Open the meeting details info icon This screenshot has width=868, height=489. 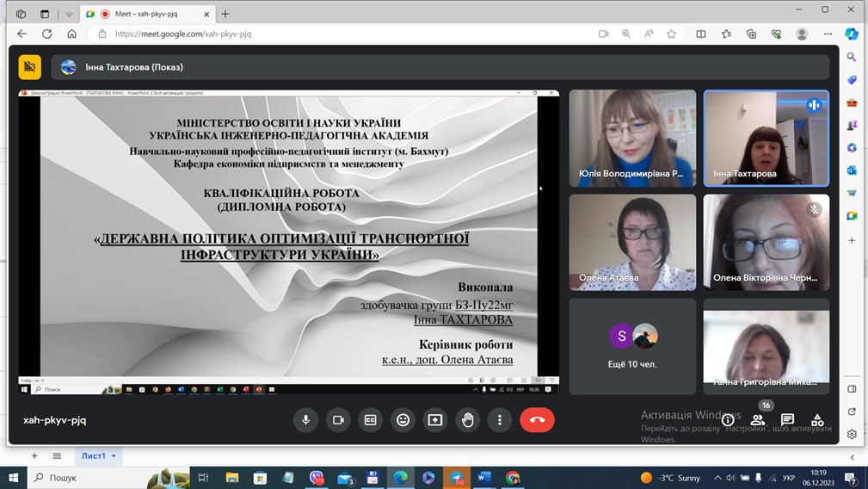728,420
